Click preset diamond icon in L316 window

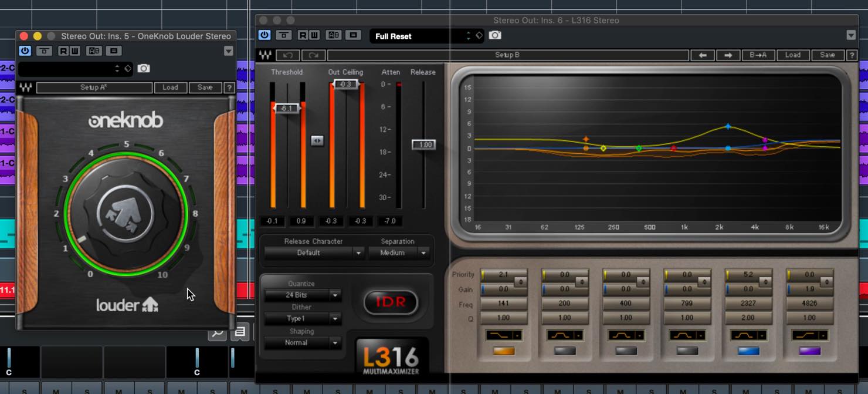(x=479, y=36)
